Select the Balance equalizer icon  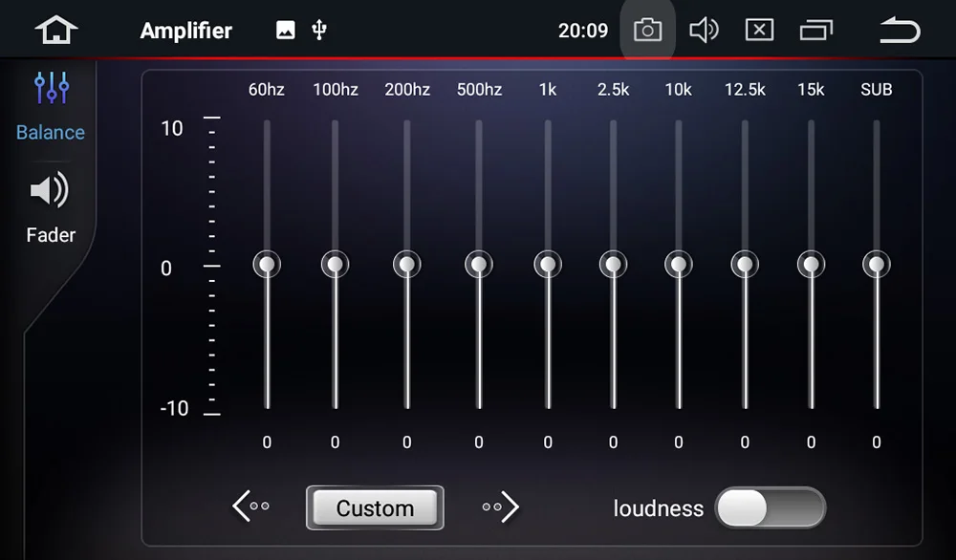[52, 88]
